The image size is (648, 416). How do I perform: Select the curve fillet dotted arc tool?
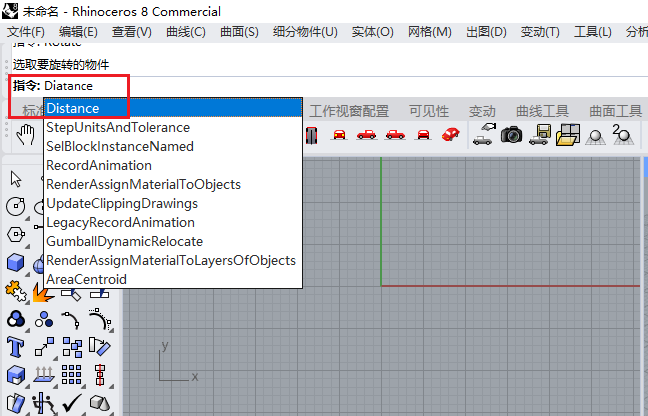100,319
